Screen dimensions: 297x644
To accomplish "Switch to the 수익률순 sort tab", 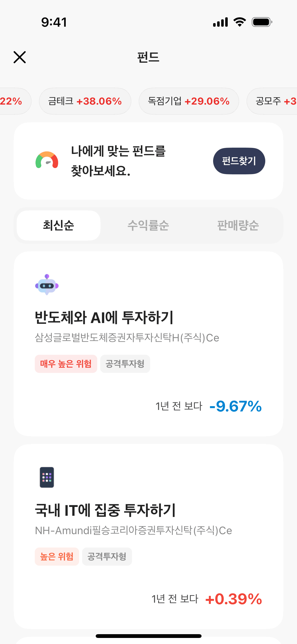I will [148, 225].
